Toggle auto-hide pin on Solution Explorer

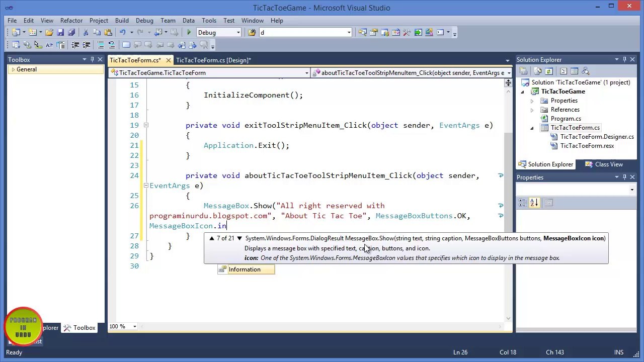coord(624,60)
